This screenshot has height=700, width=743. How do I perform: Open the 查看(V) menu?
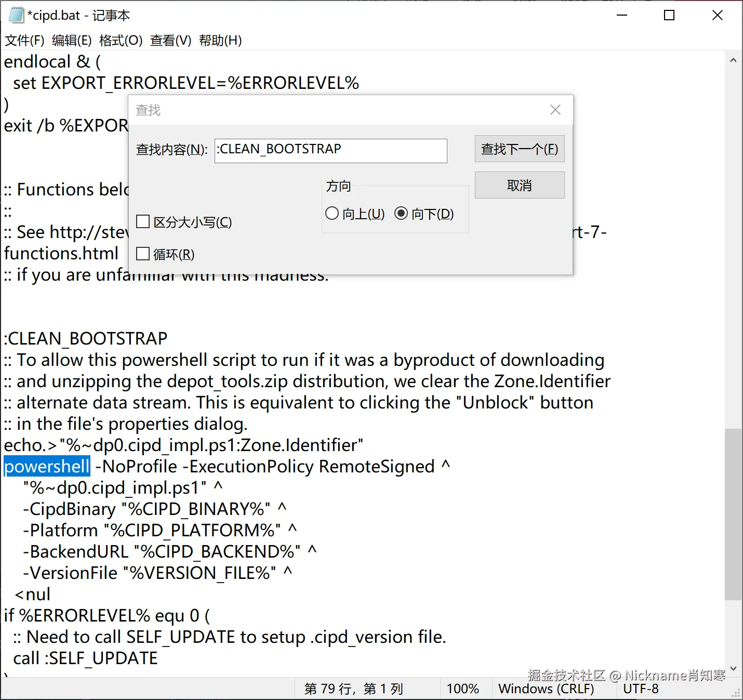tap(171, 41)
